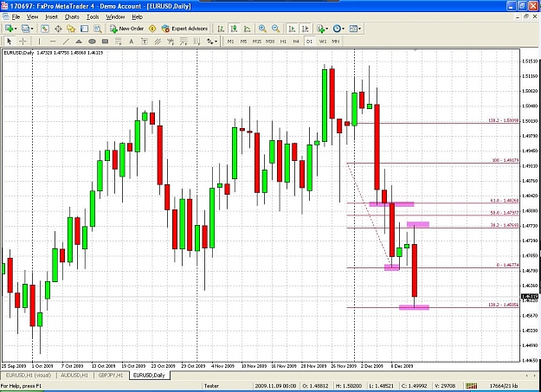Open the Navigator favorites icon

(71, 29)
